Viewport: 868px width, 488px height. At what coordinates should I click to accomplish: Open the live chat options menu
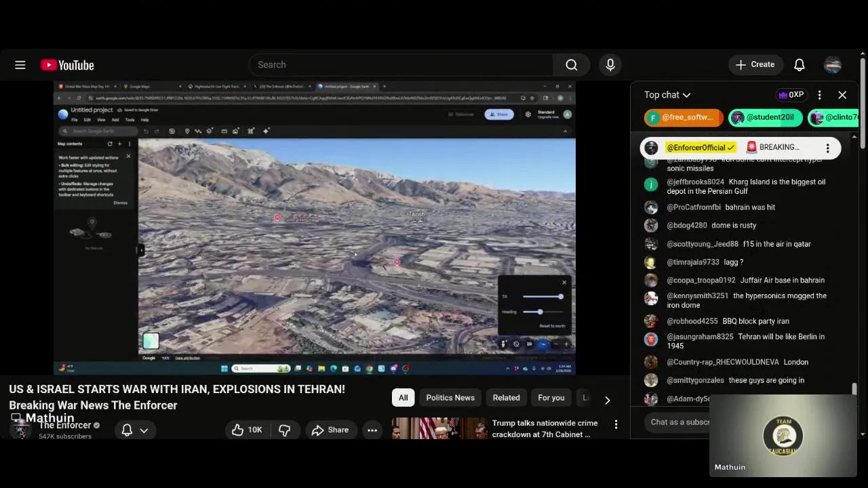point(819,95)
